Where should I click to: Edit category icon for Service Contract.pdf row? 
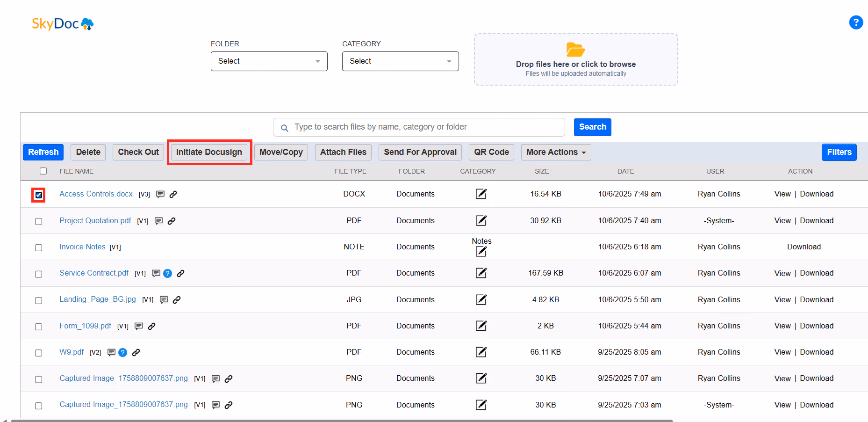(481, 273)
